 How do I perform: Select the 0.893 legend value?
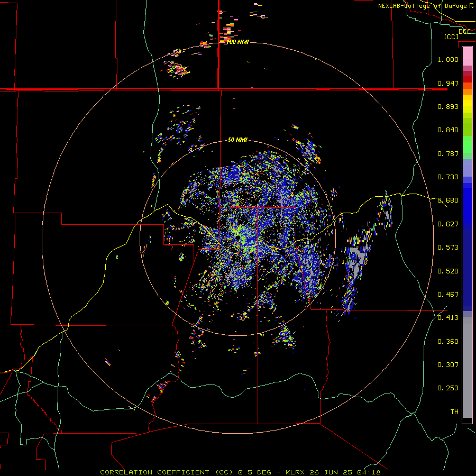click(448, 106)
